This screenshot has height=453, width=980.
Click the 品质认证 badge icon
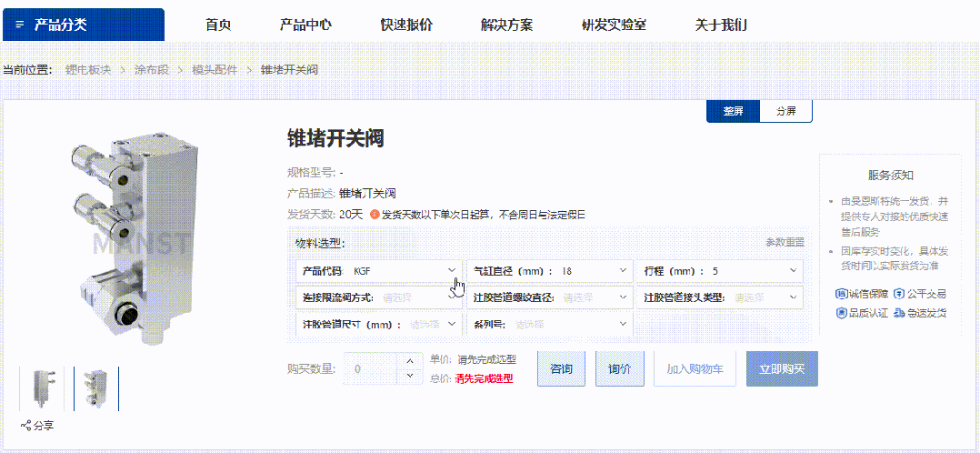coord(842,313)
